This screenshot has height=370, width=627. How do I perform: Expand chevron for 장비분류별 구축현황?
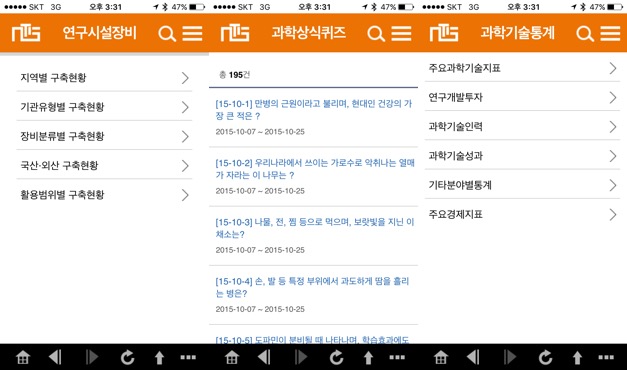(x=185, y=136)
